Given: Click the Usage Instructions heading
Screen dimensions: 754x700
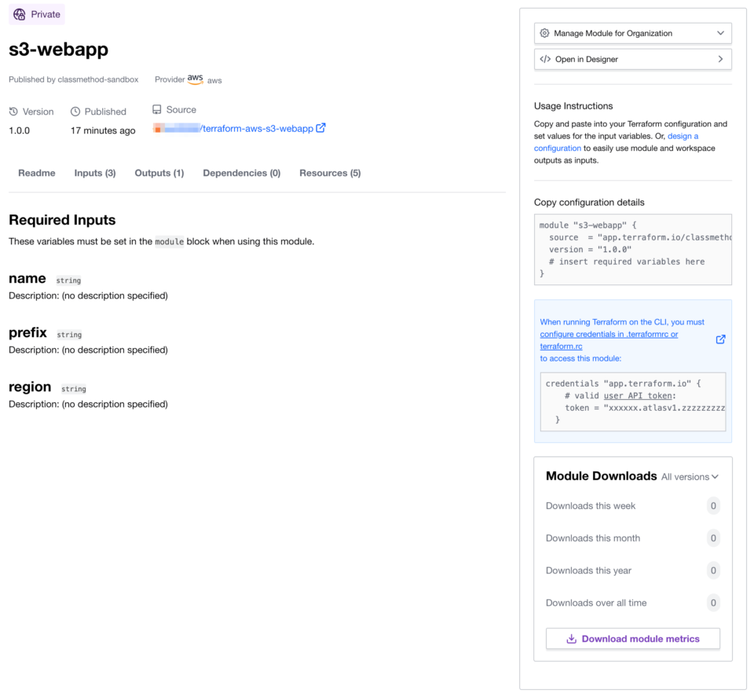Looking at the screenshot, I should coord(573,106).
